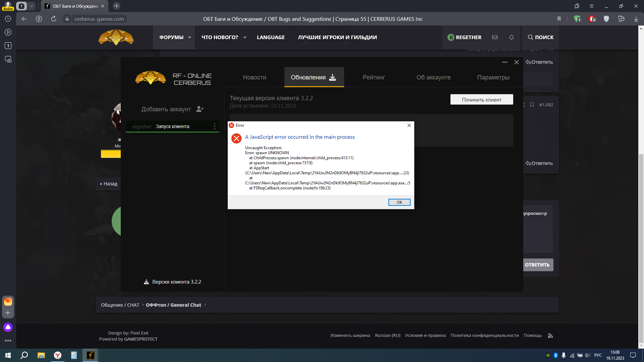The width and height of the screenshot is (644, 362).
Task: Click the ОТВЕТИТЬ submit button
Action: (538, 265)
